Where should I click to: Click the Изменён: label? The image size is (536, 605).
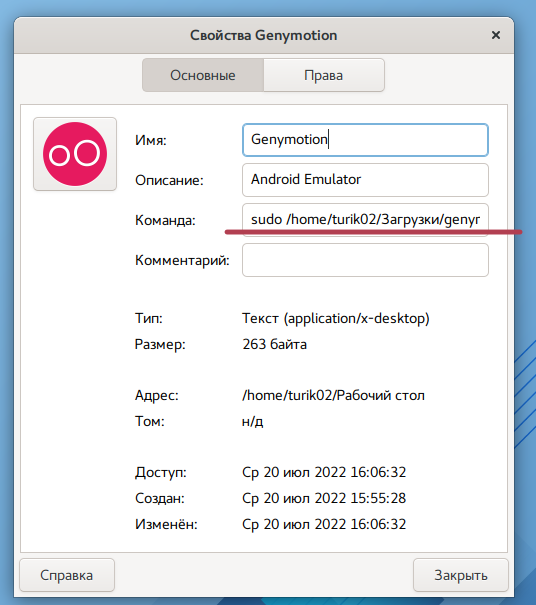(x=166, y=524)
